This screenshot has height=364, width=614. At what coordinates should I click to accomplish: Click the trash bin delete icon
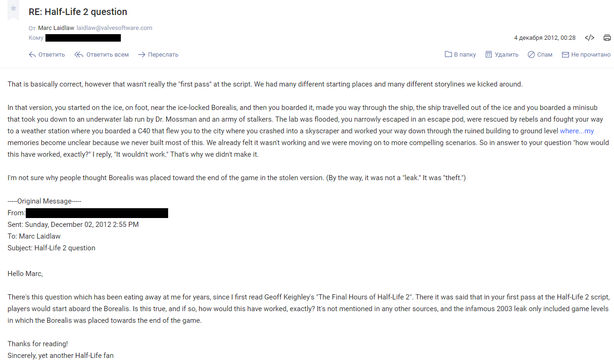pyautogui.click(x=488, y=55)
